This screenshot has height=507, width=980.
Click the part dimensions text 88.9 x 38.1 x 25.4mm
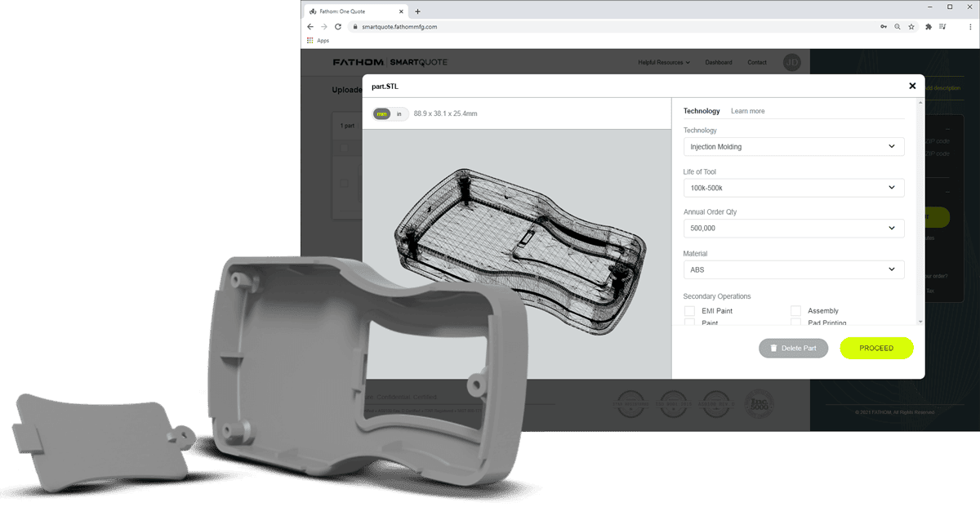pos(445,113)
